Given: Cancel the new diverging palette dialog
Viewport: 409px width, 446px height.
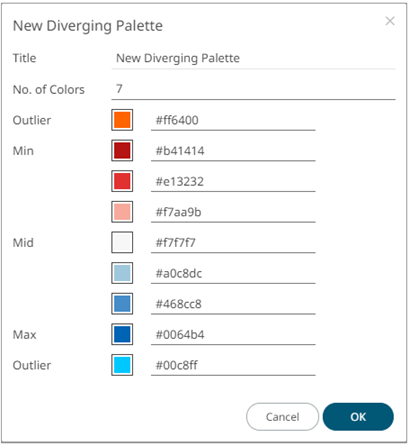Looking at the screenshot, I should 282,417.
